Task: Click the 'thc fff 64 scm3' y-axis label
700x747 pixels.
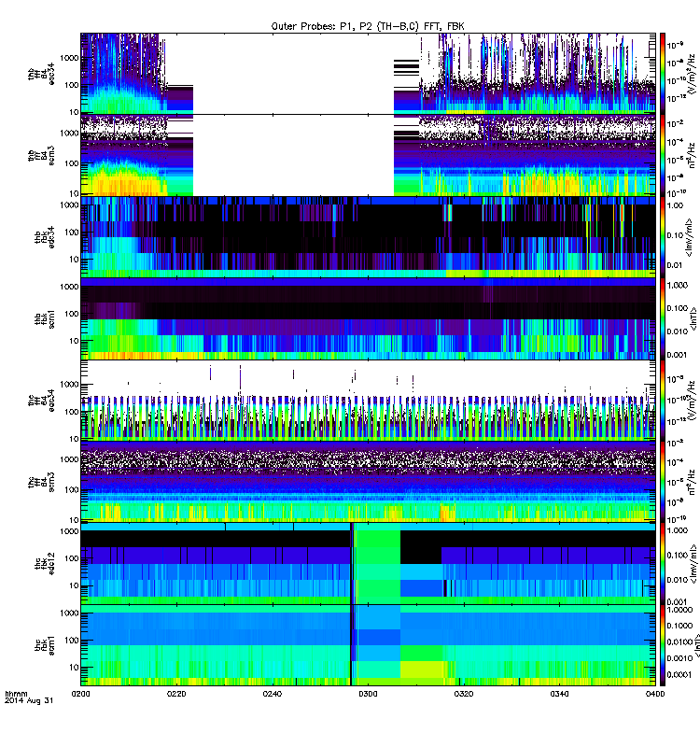Action: click(41, 482)
